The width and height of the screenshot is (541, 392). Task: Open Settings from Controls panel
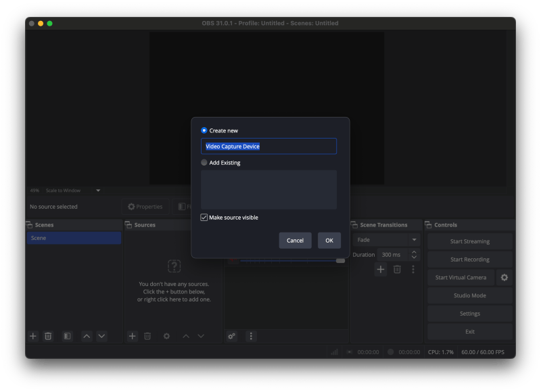coord(469,314)
